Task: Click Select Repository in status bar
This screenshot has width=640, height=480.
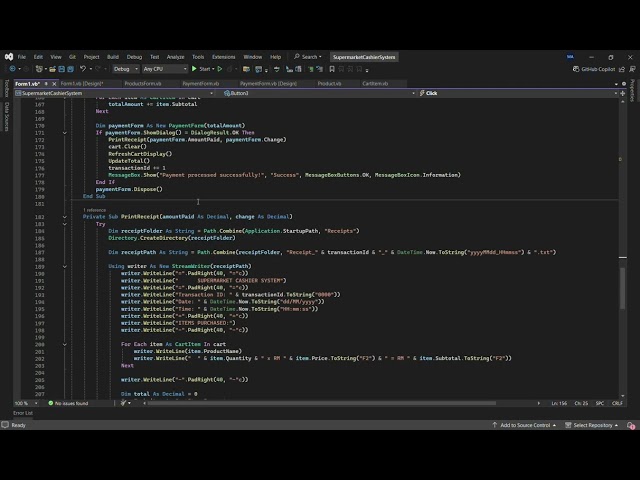Action: 591,425
